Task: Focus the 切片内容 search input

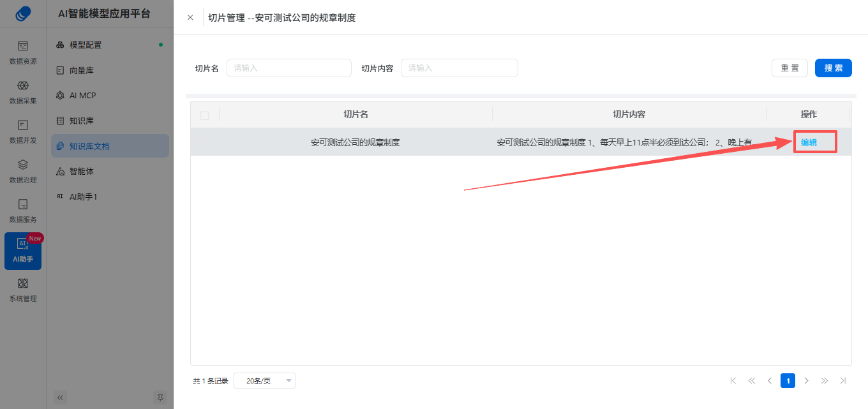Action: click(460, 68)
